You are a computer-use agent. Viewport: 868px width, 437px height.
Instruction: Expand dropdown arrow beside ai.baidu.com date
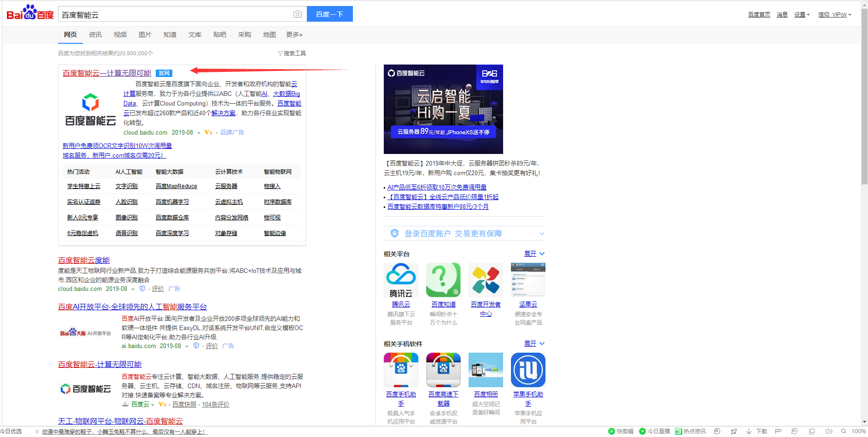pyautogui.click(x=187, y=346)
